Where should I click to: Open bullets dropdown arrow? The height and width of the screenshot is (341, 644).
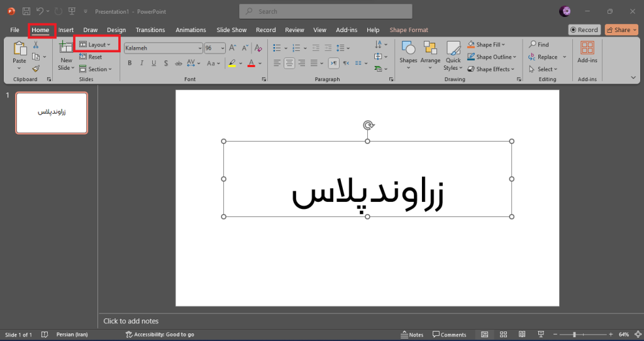[x=286, y=48]
